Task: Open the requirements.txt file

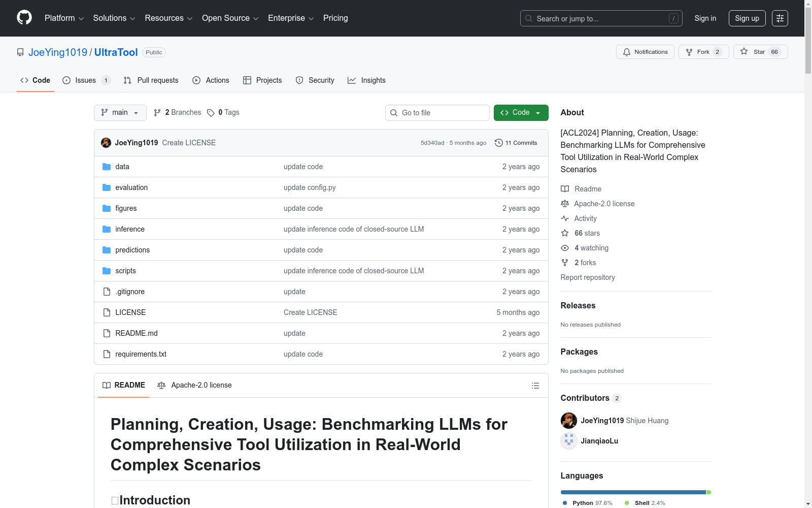Action: pos(141,354)
